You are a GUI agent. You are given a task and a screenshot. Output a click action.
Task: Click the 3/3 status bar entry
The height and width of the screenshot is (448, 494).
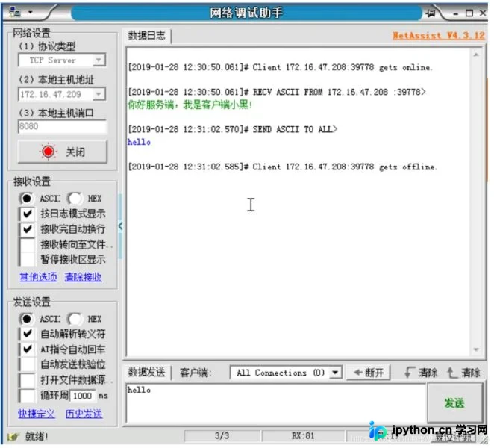222,436
